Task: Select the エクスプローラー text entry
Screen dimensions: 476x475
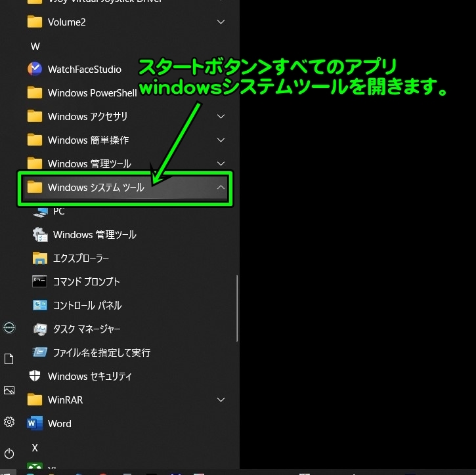Action: tap(81, 258)
